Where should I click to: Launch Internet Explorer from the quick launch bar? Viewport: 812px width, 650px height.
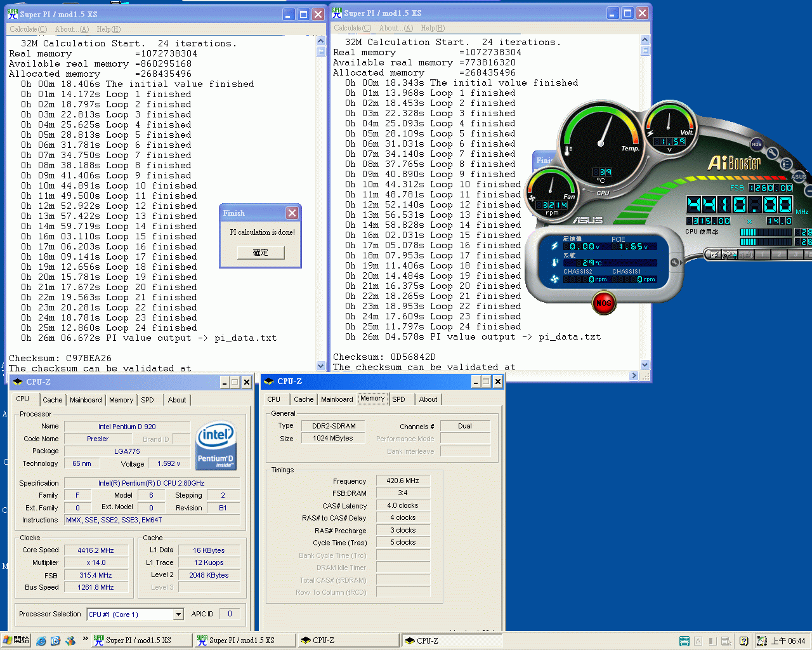pos(41,641)
